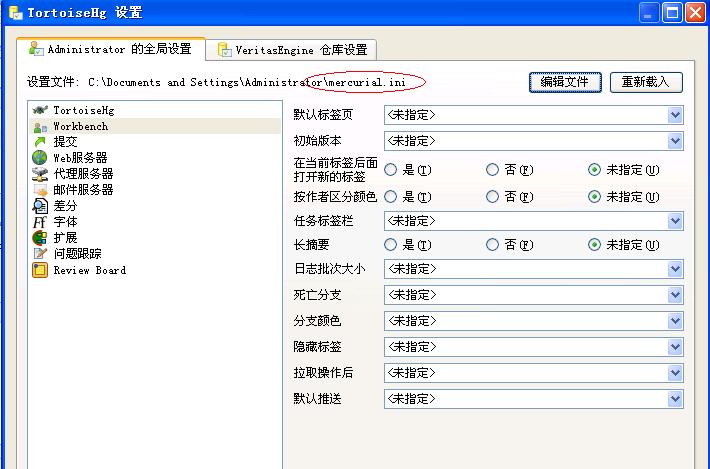The height and width of the screenshot is (469, 710).
Task: Enable 是(T) for 长摘要
Action: click(x=391, y=245)
